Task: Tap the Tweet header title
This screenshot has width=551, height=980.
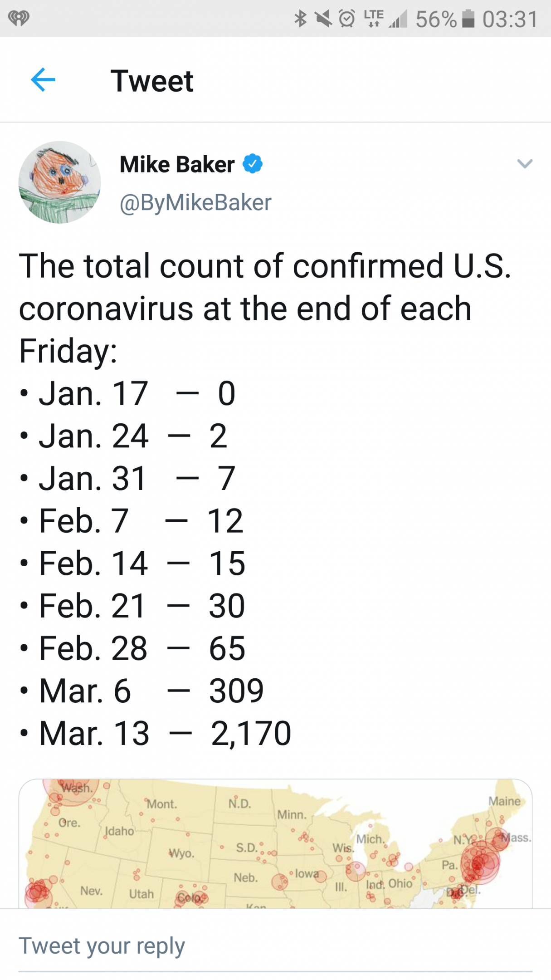Action: 152,81
